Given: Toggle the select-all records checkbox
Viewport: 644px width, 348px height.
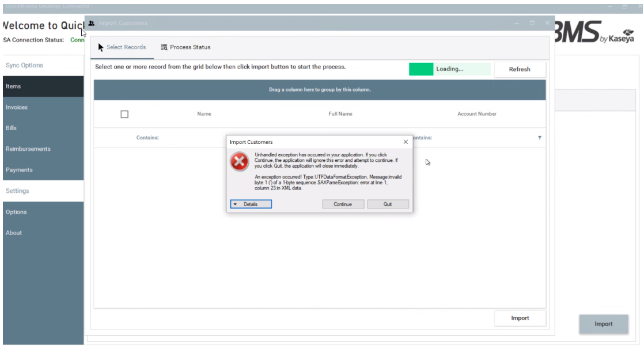Looking at the screenshot, I should coord(124,114).
